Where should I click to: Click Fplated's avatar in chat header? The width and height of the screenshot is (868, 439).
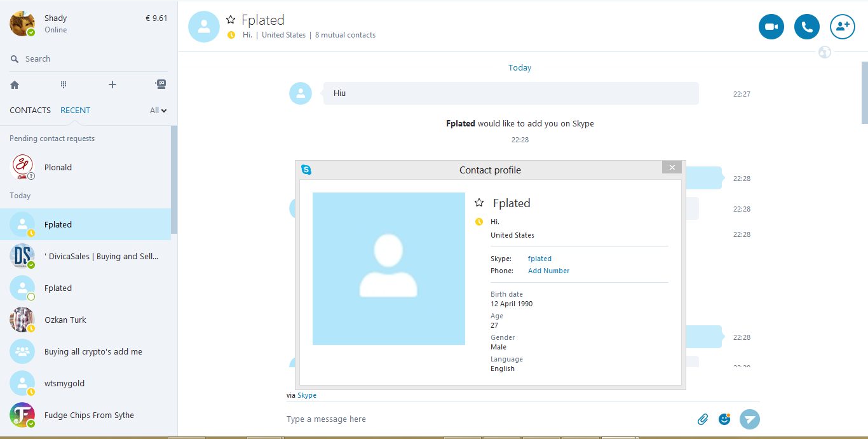[204, 27]
